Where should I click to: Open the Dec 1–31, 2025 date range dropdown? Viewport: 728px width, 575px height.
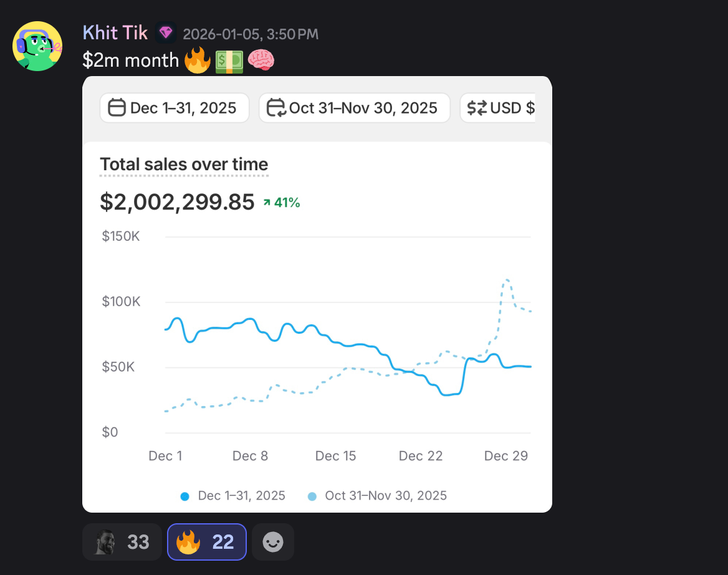coord(175,108)
